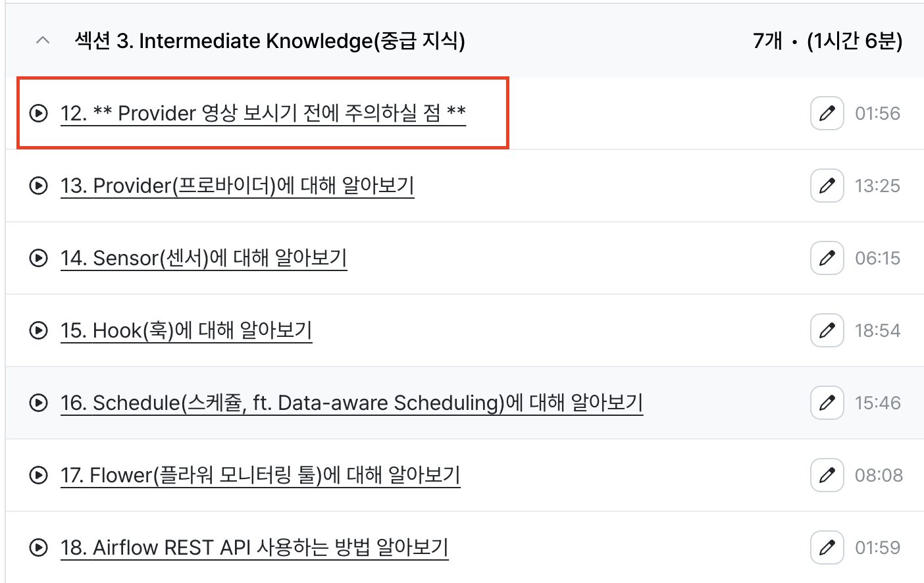Edit the Airflow REST API lecture
The height and width of the screenshot is (583, 924).
pos(827,547)
